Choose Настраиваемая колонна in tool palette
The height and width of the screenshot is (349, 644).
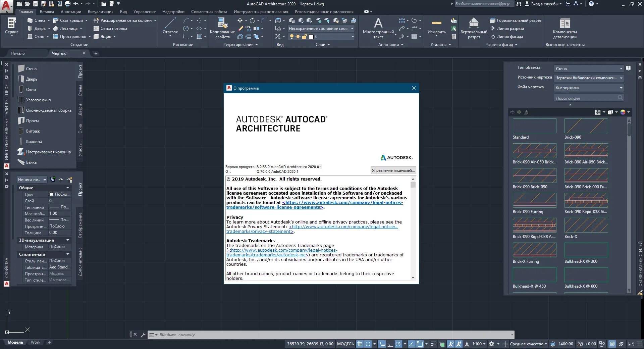(44, 152)
